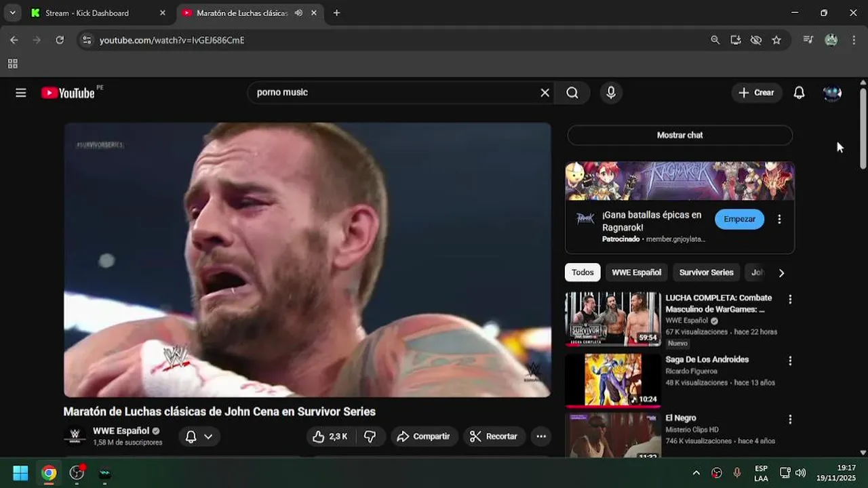Open the YouTube account avatar menu

[x=832, y=93]
